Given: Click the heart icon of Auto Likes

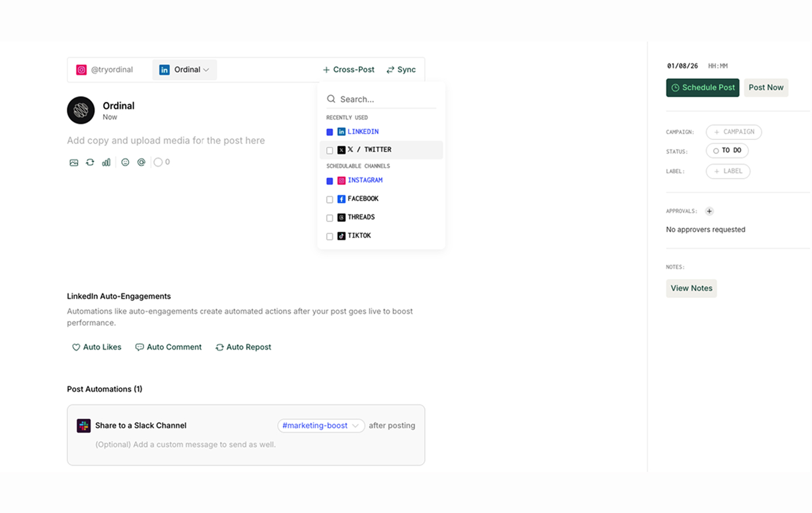Looking at the screenshot, I should [x=76, y=347].
